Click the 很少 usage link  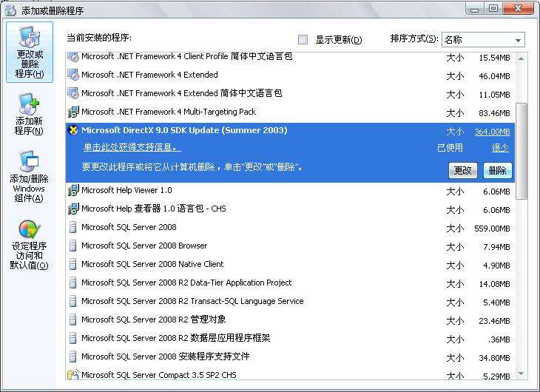[x=501, y=148]
